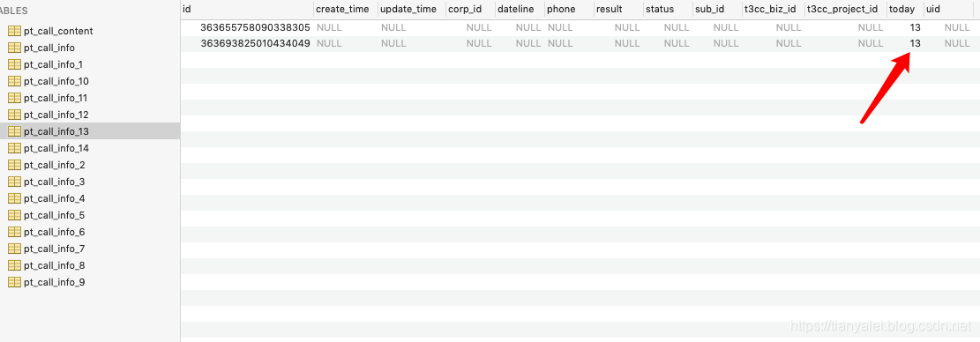This screenshot has height=342, width=980.
Task: Sort by the create_time column header
Action: 345,9
